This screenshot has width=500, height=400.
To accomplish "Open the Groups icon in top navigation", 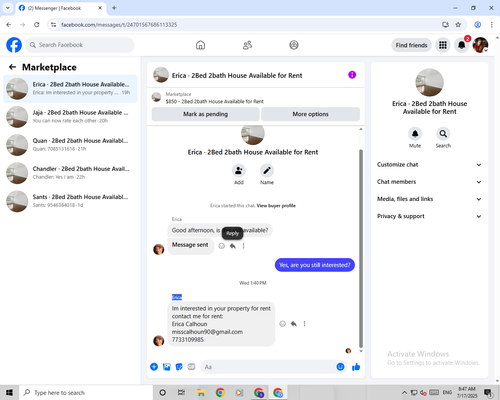I will click(x=294, y=45).
